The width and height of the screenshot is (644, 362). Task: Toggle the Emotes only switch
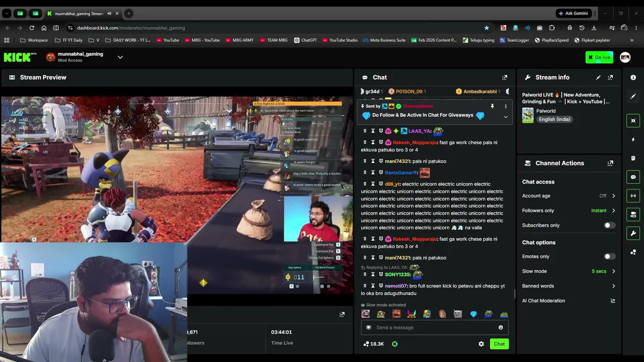[x=609, y=256]
